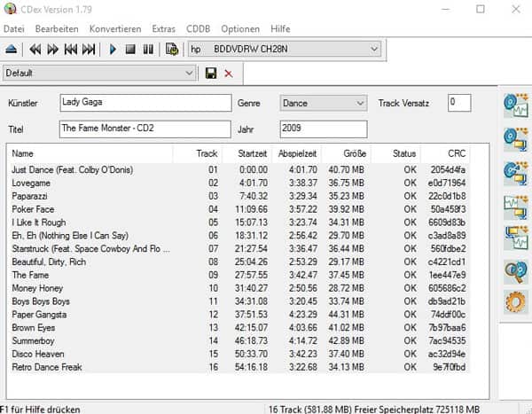Open settings with the gear icon

[516, 301]
